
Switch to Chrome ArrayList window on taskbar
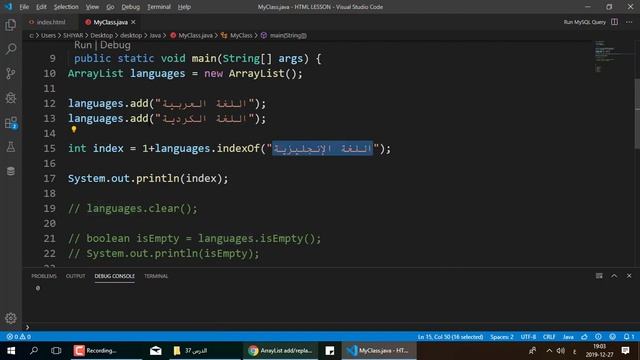coord(281,351)
